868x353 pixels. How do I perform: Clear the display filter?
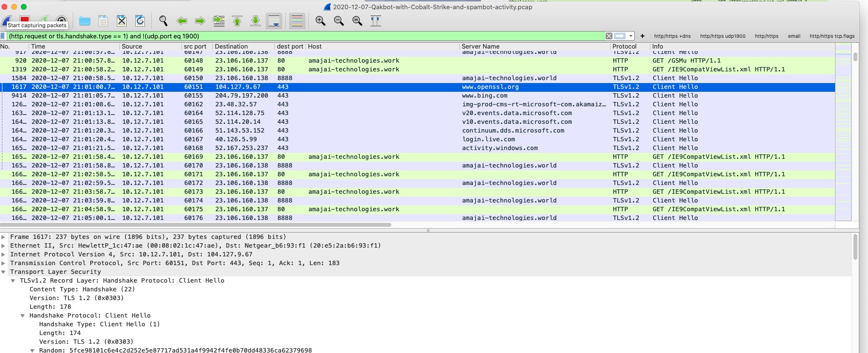click(609, 36)
